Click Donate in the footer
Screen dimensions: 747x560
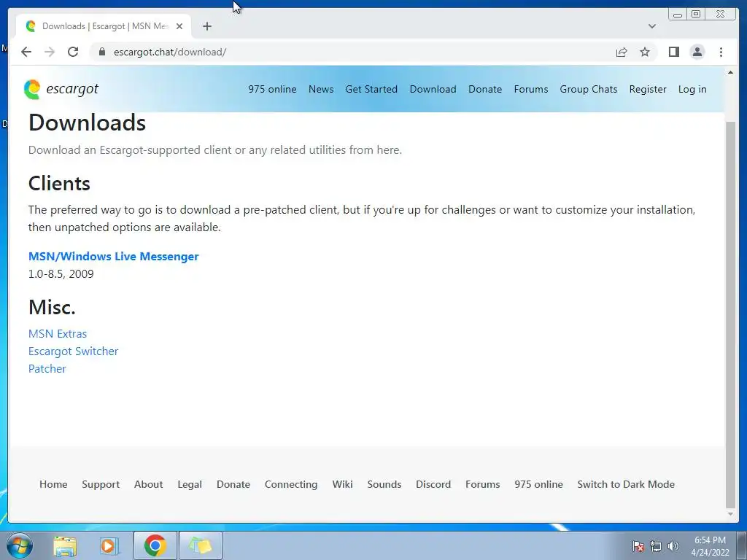[233, 484]
